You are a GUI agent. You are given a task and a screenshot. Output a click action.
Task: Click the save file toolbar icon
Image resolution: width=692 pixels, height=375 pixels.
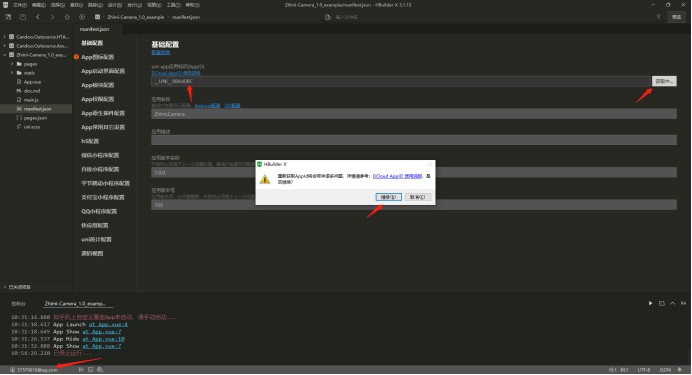click(x=23, y=17)
